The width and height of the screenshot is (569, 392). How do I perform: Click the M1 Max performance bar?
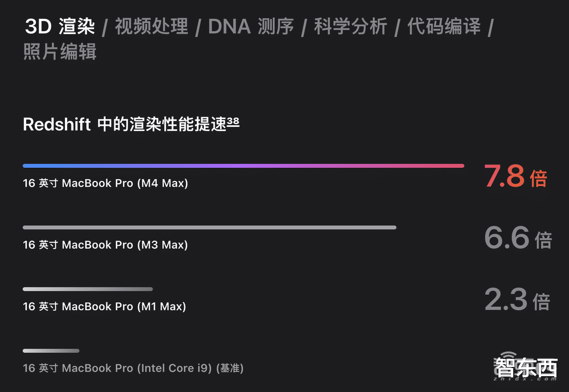coord(88,289)
